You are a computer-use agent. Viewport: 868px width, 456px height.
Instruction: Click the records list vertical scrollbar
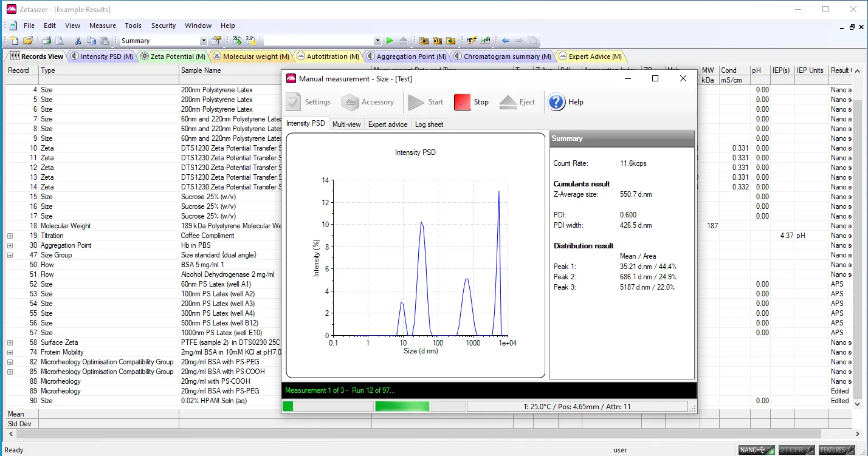(x=858, y=237)
